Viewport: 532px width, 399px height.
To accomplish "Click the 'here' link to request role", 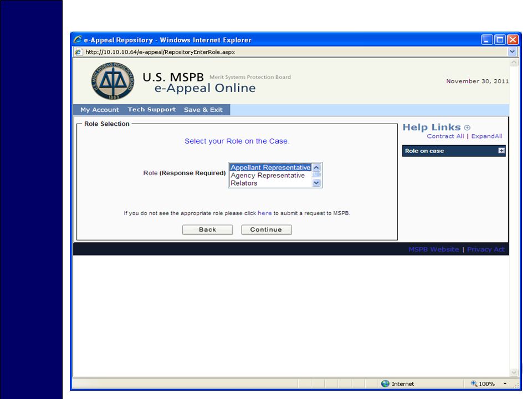I will 265,213.
